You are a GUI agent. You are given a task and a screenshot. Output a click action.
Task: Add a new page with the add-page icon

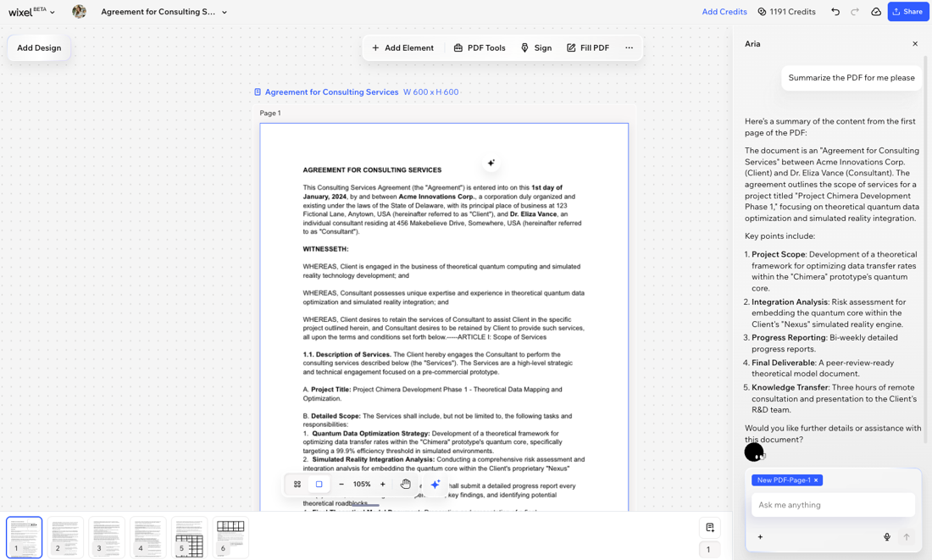tap(708, 525)
